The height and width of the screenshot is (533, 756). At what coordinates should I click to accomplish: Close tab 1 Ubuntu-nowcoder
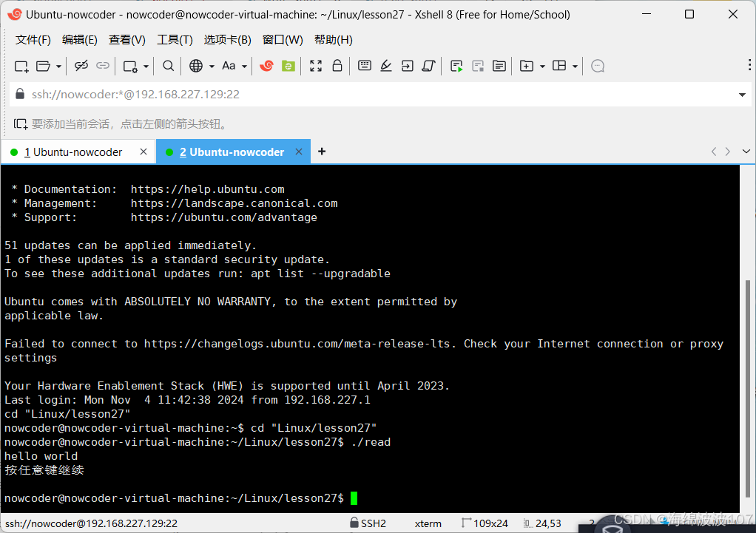(144, 152)
